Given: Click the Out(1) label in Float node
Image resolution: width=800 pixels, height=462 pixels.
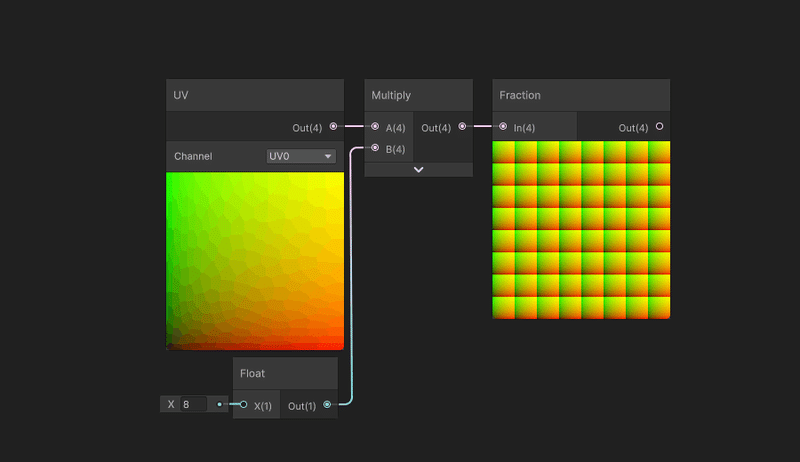Looking at the screenshot, I should point(302,406).
